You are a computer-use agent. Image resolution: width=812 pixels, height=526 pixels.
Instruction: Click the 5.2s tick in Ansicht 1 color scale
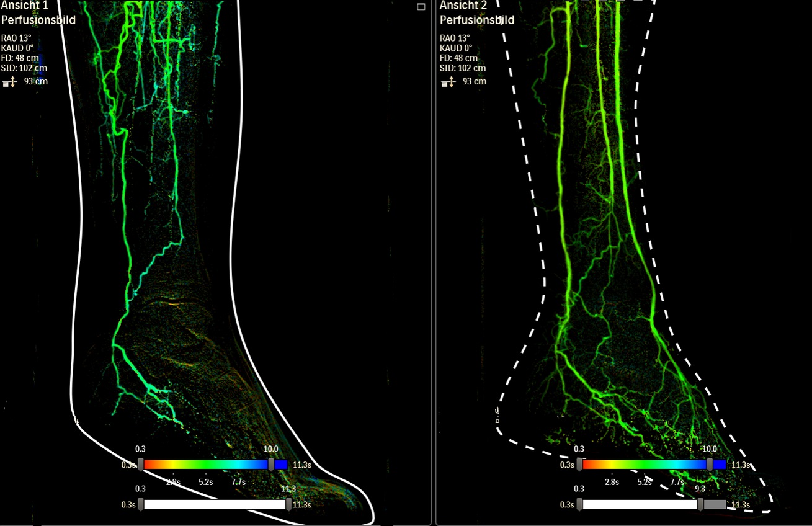click(x=206, y=482)
